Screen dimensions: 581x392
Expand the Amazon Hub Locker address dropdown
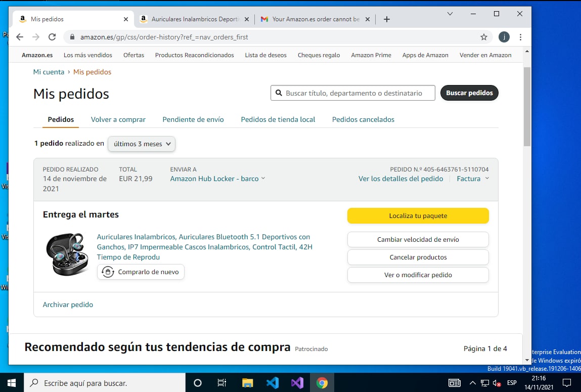(x=217, y=179)
